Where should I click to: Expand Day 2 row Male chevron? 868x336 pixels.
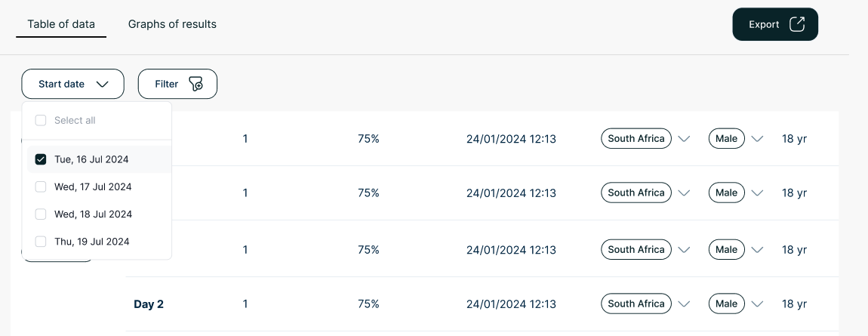point(758,304)
